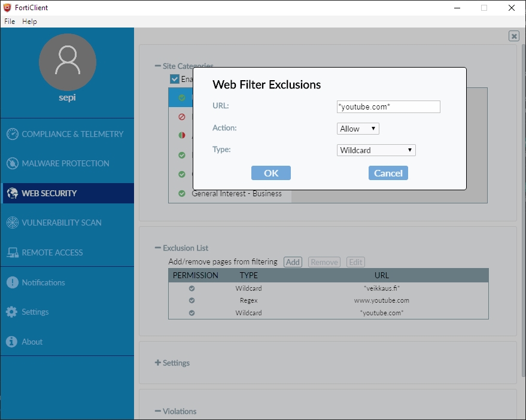The height and width of the screenshot is (420, 526).
Task: Click Edit button in Exclusion List
Action: pos(355,262)
